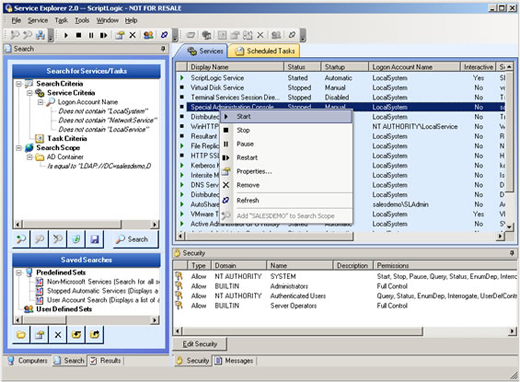Image resolution: width=520 pixels, height=382 pixels.
Task: Click the properties icon under Saved Searches
Action: click(40, 334)
